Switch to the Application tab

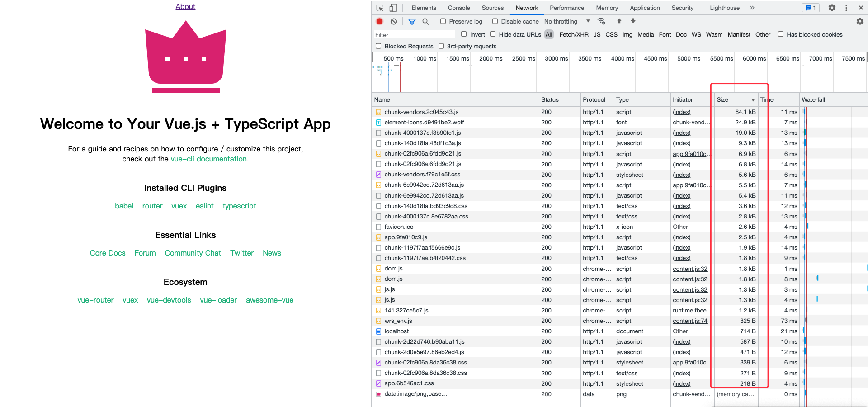pyautogui.click(x=645, y=8)
